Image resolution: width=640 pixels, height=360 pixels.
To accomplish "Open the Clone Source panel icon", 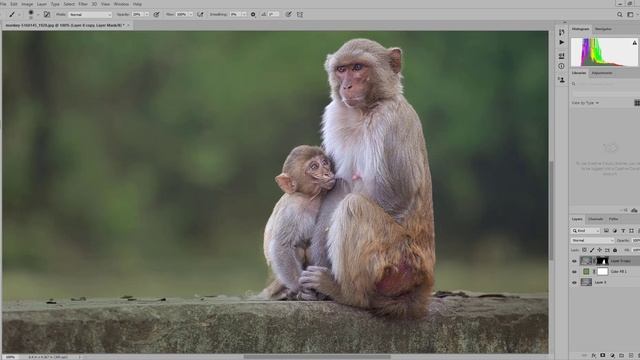I will click(562, 80).
